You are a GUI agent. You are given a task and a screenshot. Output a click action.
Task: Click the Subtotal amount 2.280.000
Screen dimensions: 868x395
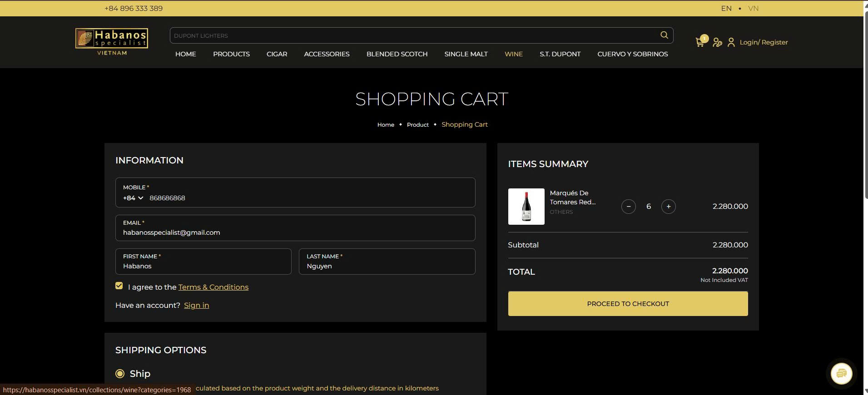[x=730, y=245]
